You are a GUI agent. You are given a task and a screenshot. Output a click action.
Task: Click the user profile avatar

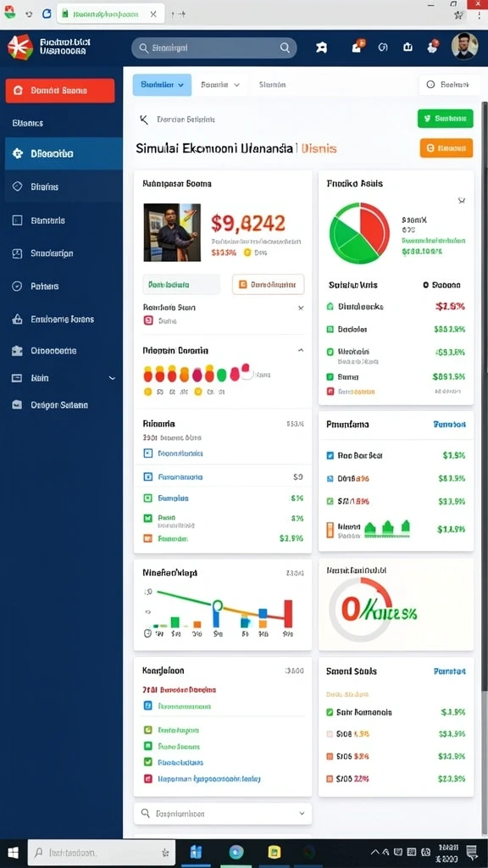464,47
